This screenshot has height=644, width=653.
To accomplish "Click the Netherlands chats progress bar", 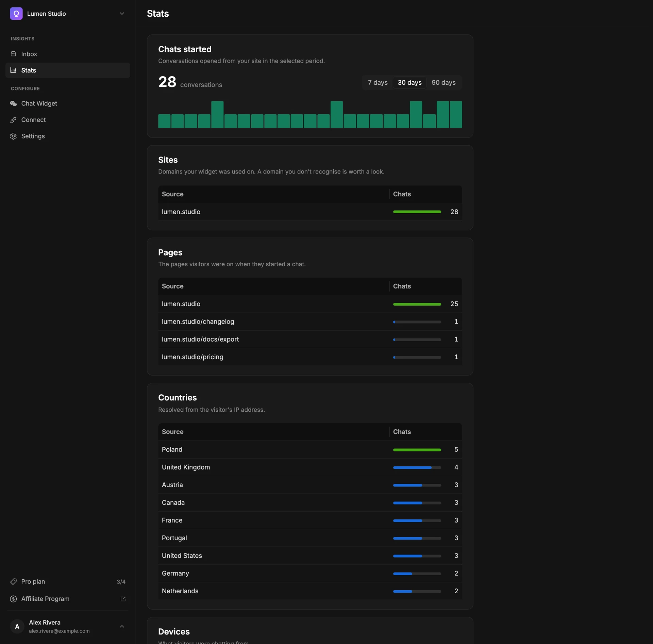I will [x=417, y=591].
